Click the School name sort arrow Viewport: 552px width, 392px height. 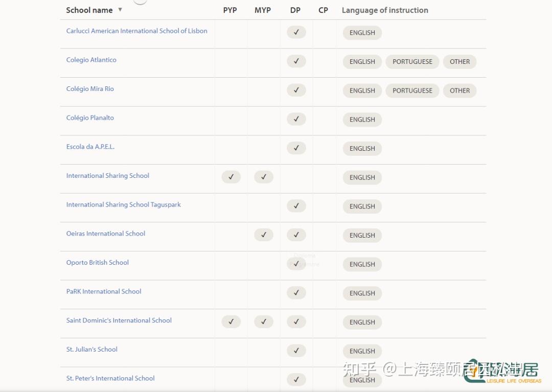click(120, 10)
